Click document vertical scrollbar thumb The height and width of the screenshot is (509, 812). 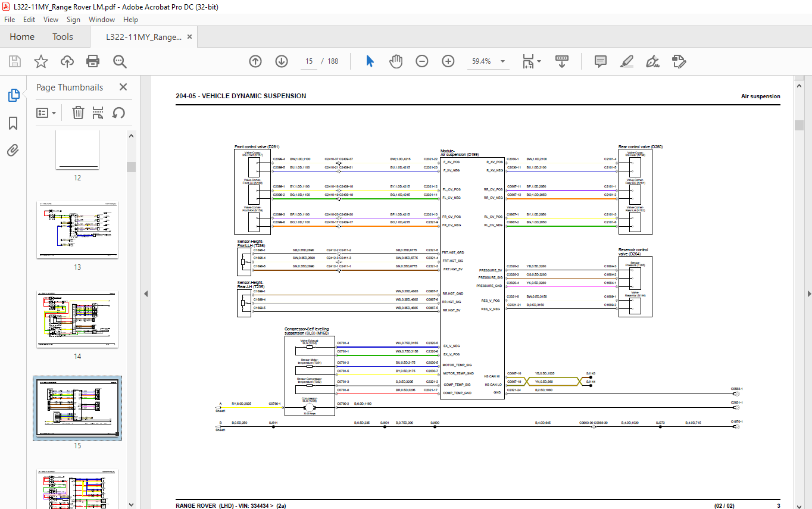pos(799,125)
